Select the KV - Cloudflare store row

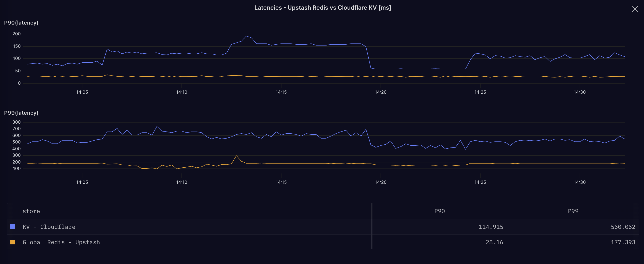click(x=49, y=227)
